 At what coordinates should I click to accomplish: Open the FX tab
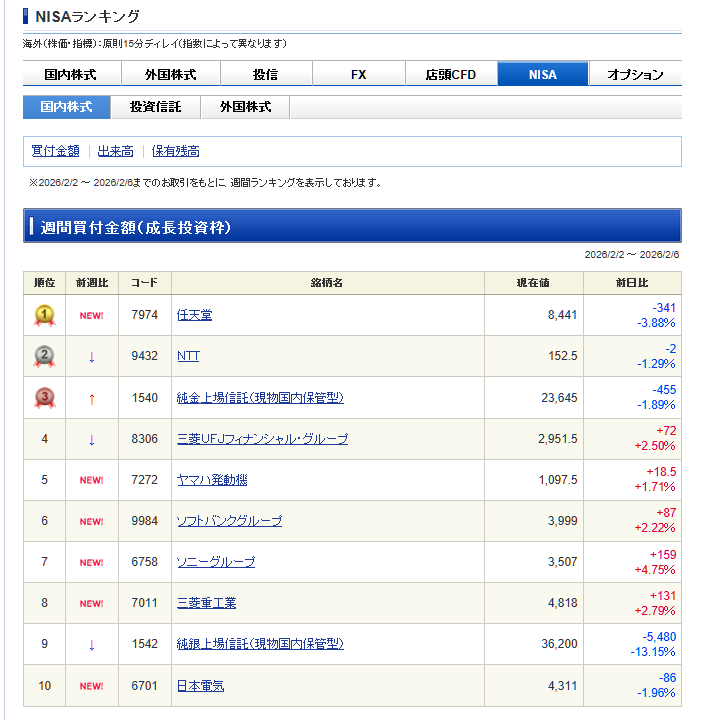[359, 74]
